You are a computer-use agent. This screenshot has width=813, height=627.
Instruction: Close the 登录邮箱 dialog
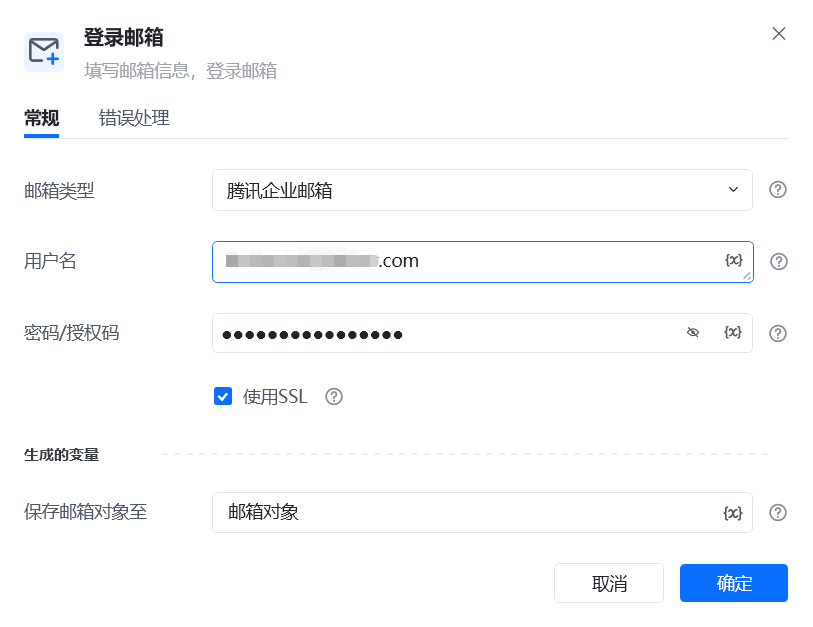(x=778, y=34)
